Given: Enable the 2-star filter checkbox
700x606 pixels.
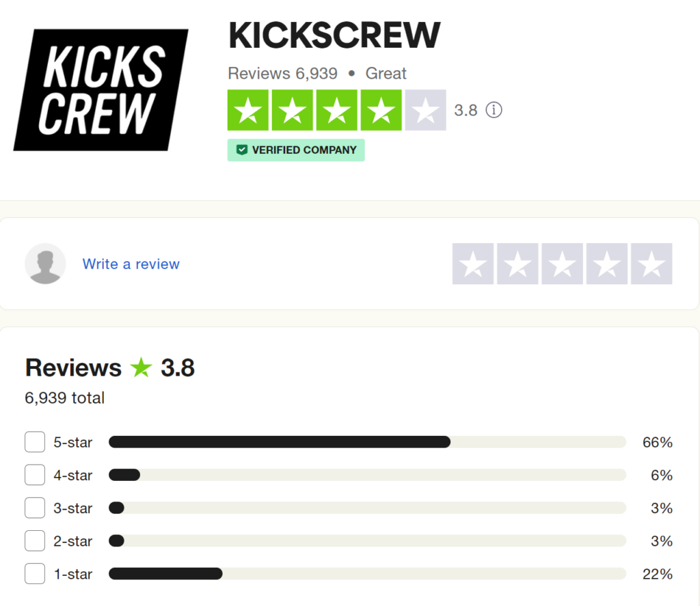Looking at the screenshot, I should (x=35, y=541).
